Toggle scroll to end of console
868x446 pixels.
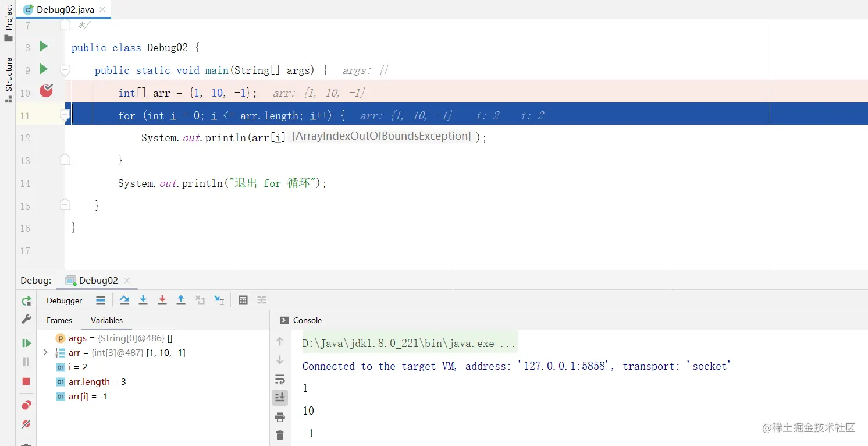[280, 398]
